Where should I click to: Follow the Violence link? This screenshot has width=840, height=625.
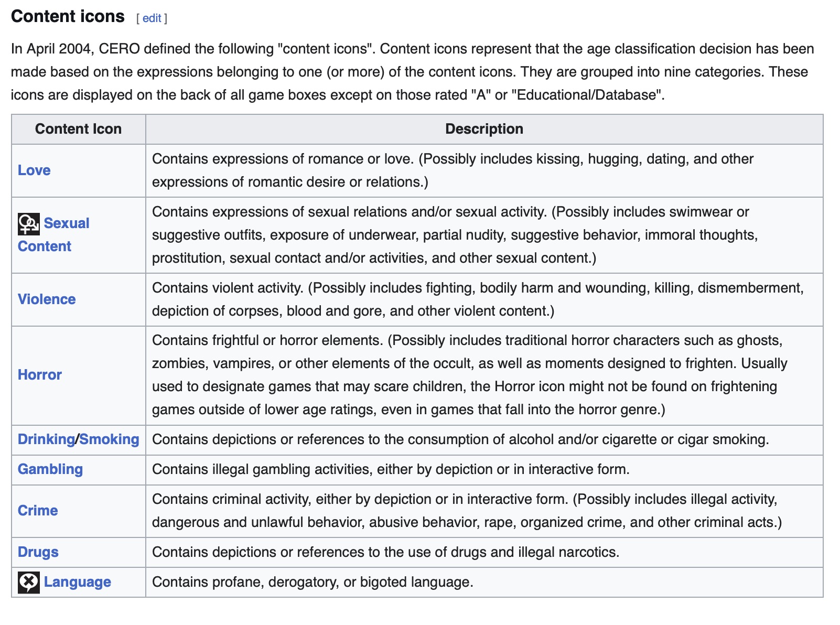click(47, 299)
